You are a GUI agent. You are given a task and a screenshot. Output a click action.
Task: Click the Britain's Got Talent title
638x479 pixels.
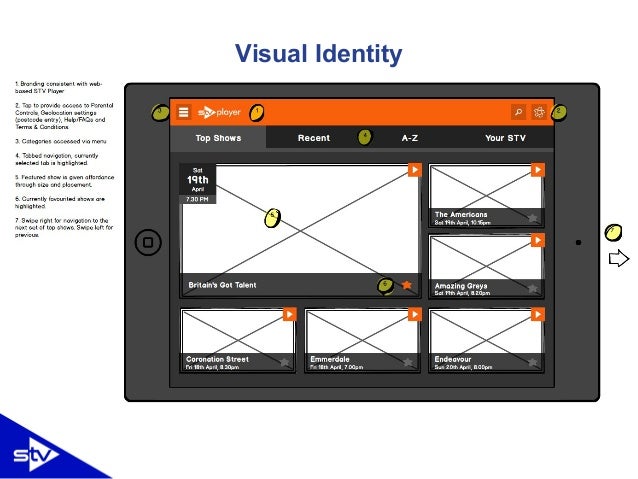(222, 285)
